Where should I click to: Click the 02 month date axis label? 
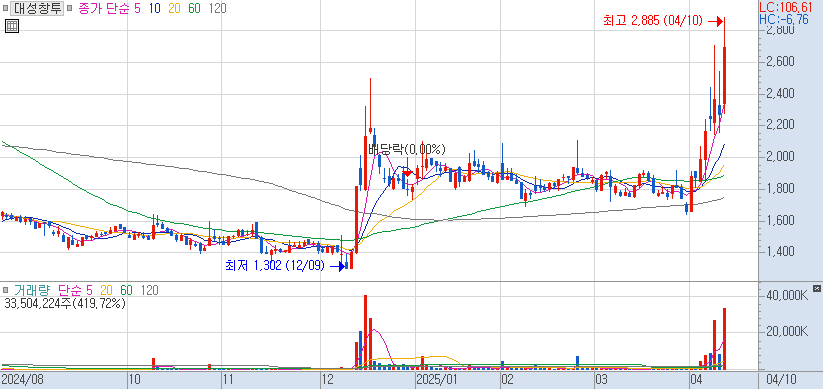[507, 379]
